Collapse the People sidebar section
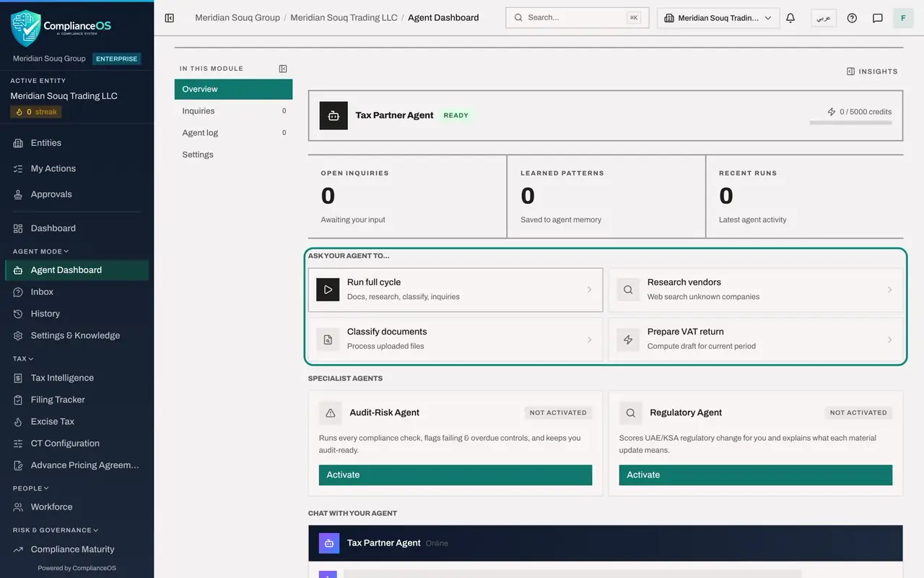Image resolution: width=924 pixels, height=578 pixels. 31,488
